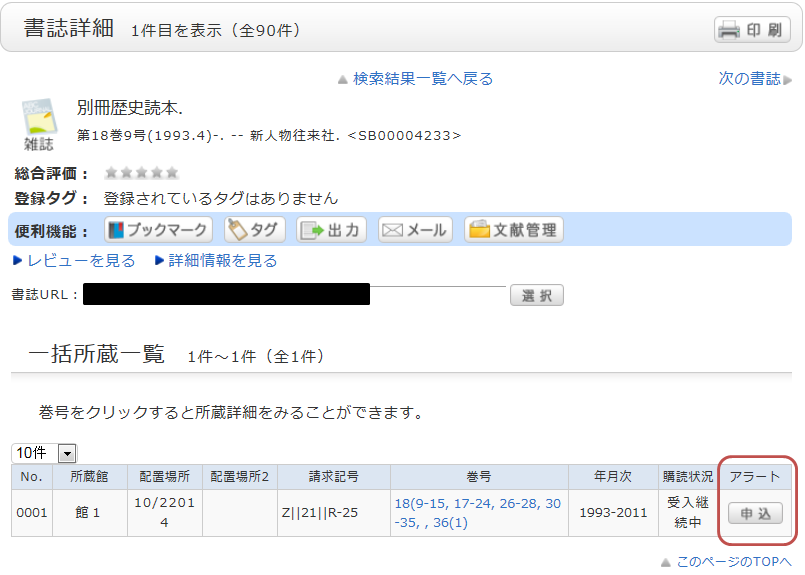Return to search results list link

tap(422, 79)
